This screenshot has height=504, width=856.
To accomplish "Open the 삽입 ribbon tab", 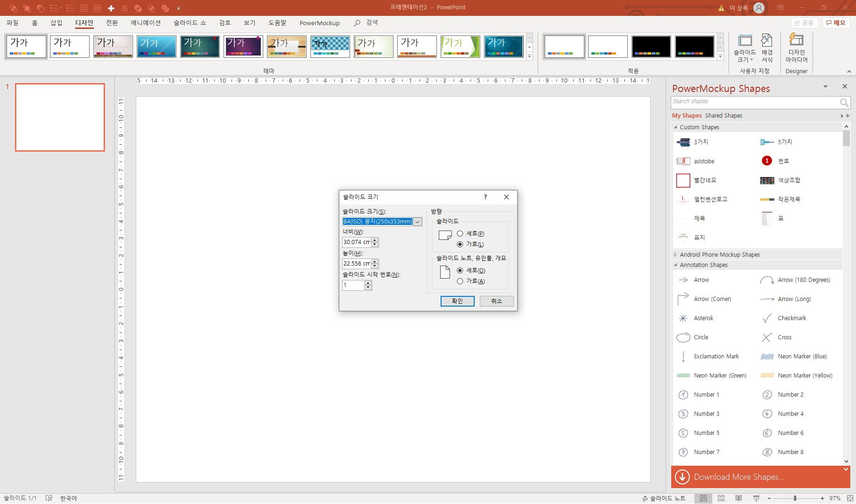I will [x=56, y=23].
